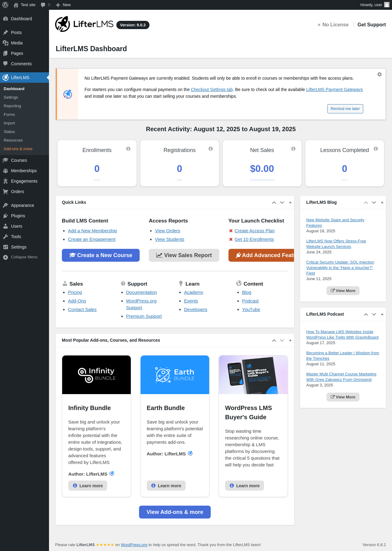The height and width of the screenshot is (551, 392).
Task: Open the Earth Bundle thumbnail image
Action: point(175,375)
